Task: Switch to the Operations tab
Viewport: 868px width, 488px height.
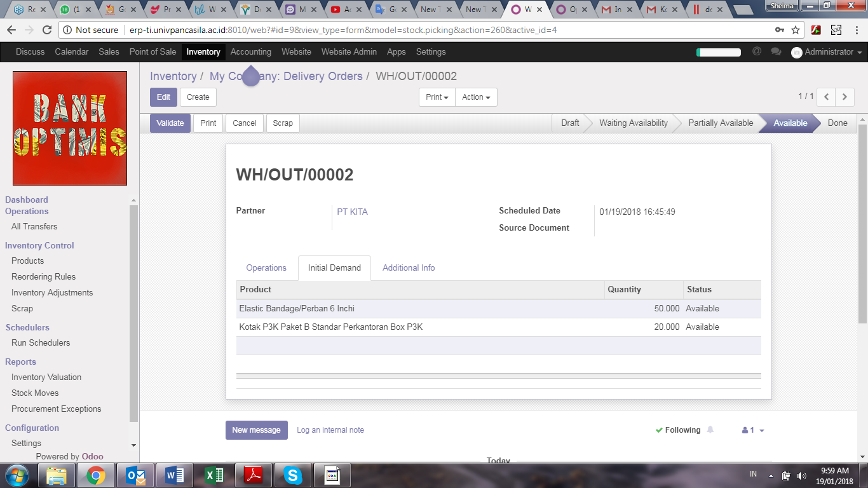Action: click(266, 268)
